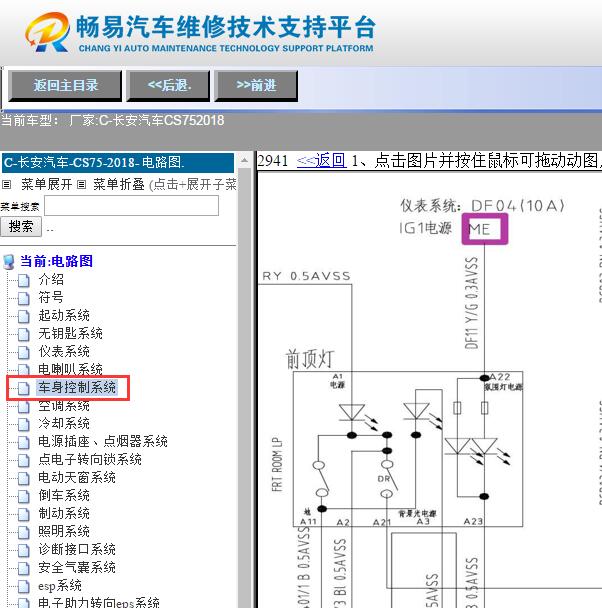602x608 pixels.
Task: Expand all menus with 菜单展开
Action: 46,185
